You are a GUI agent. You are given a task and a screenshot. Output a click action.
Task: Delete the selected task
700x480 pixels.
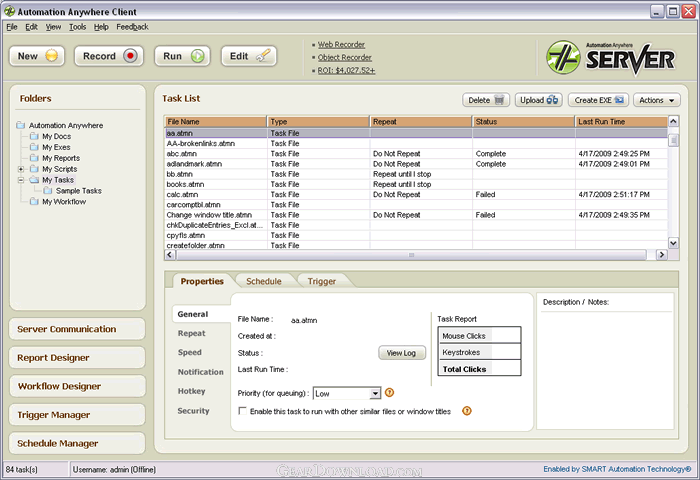pos(486,100)
